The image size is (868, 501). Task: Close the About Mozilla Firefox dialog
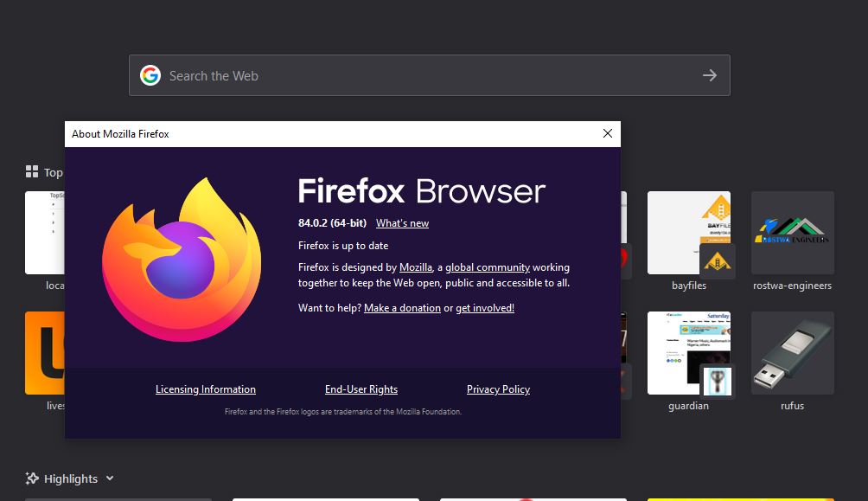pos(607,133)
